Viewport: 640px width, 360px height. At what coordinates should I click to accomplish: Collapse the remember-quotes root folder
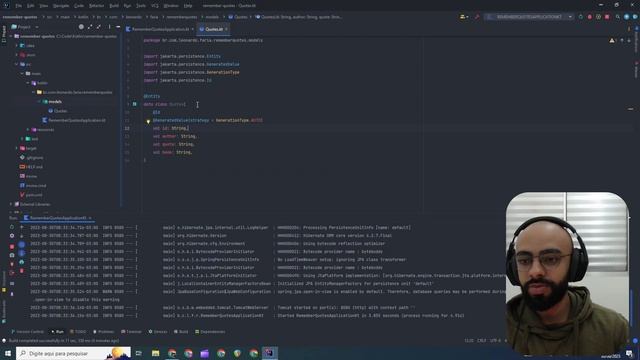(x=11, y=36)
